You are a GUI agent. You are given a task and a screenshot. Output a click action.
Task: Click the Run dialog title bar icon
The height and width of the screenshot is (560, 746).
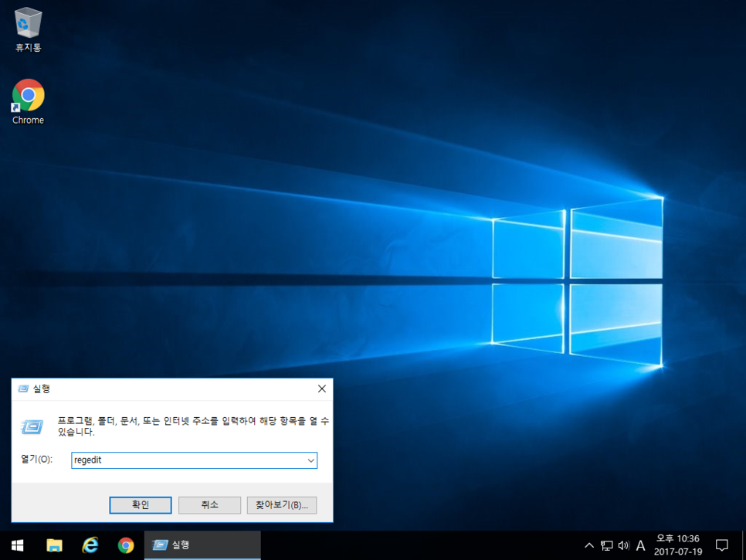pos(23,389)
